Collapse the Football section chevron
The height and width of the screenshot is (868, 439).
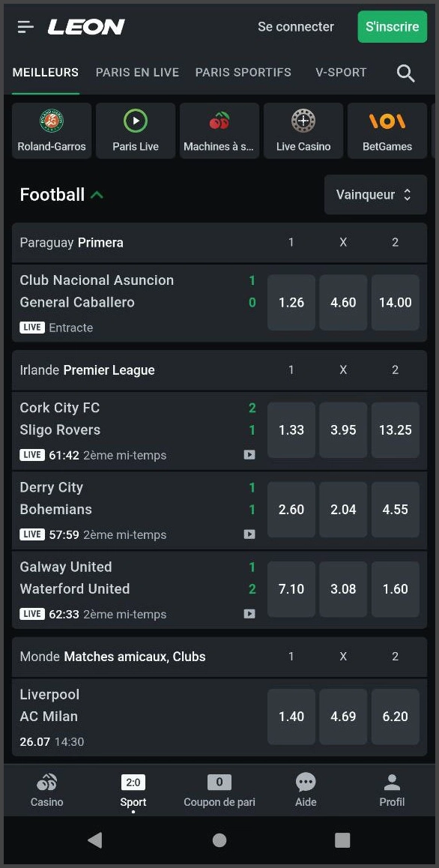point(97,194)
